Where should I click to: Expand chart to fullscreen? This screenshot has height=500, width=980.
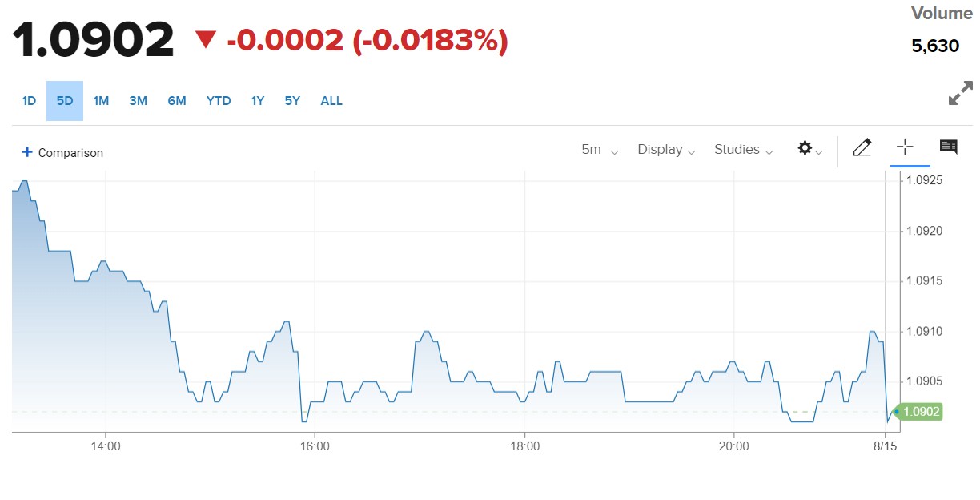pyautogui.click(x=960, y=93)
